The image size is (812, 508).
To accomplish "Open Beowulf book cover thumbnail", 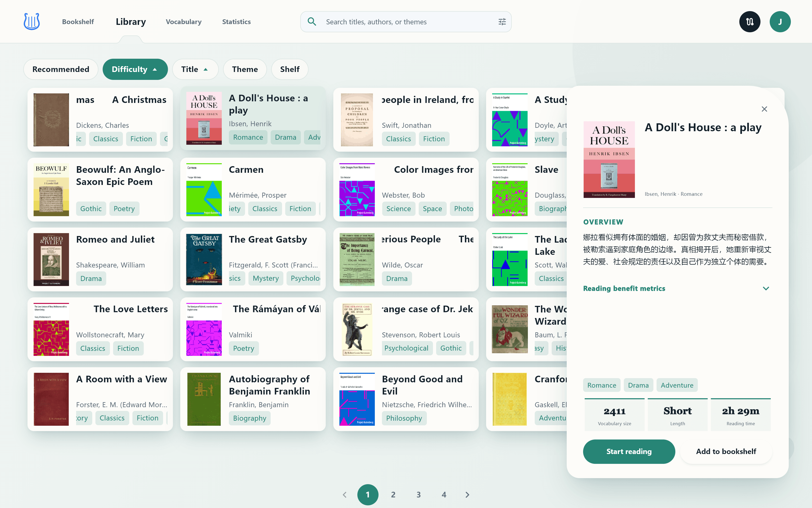I will [51, 189].
